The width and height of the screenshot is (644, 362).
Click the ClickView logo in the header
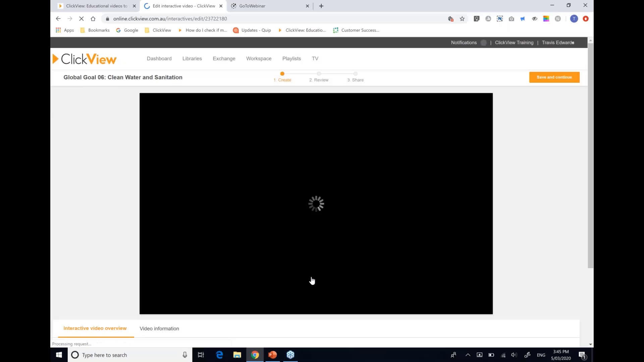(84, 59)
